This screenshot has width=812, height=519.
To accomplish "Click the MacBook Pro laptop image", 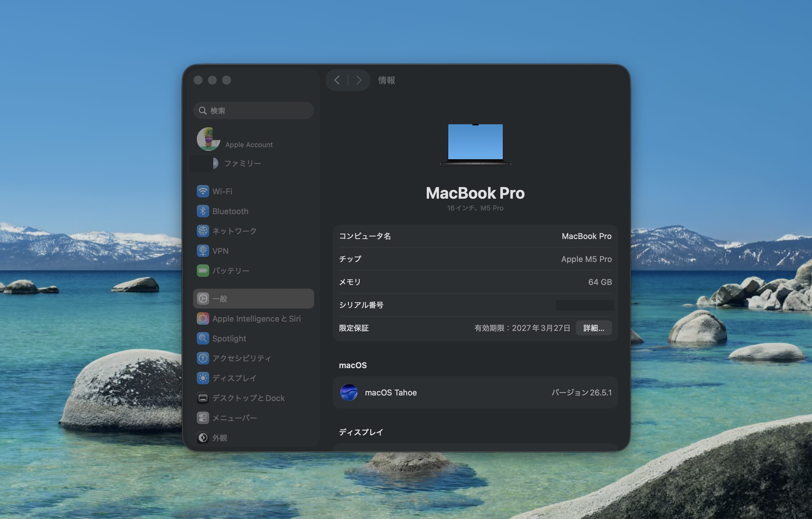I will (x=475, y=144).
